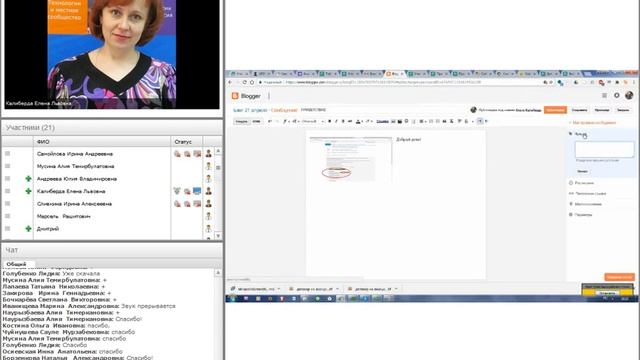Click the Windows Start button
Image resolution: width=640 pixels, height=360 pixels.
pos(232,298)
